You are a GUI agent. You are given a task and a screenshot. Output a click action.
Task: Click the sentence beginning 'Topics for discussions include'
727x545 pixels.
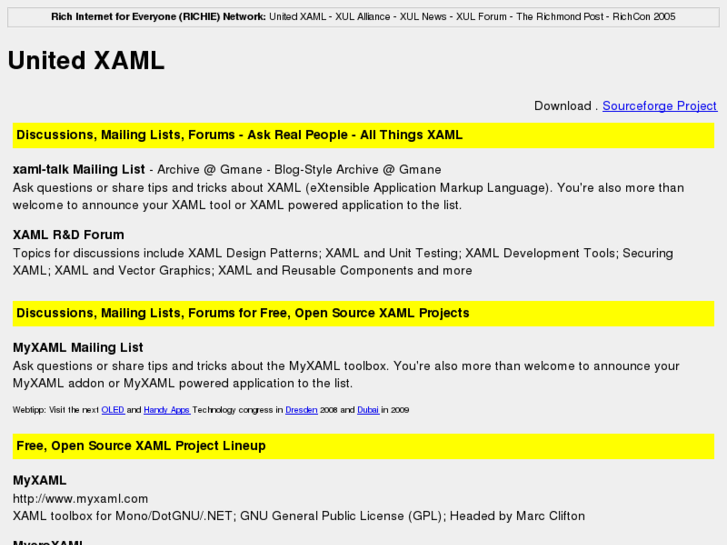(343, 262)
